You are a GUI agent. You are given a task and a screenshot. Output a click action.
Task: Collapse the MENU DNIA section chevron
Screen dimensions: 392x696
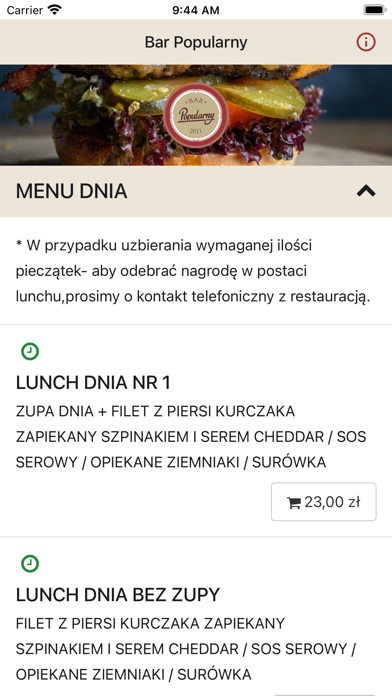click(366, 191)
